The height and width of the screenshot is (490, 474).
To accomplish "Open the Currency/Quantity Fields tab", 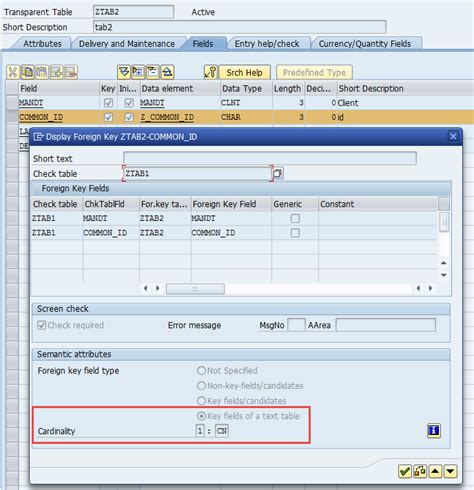I will (365, 44).
